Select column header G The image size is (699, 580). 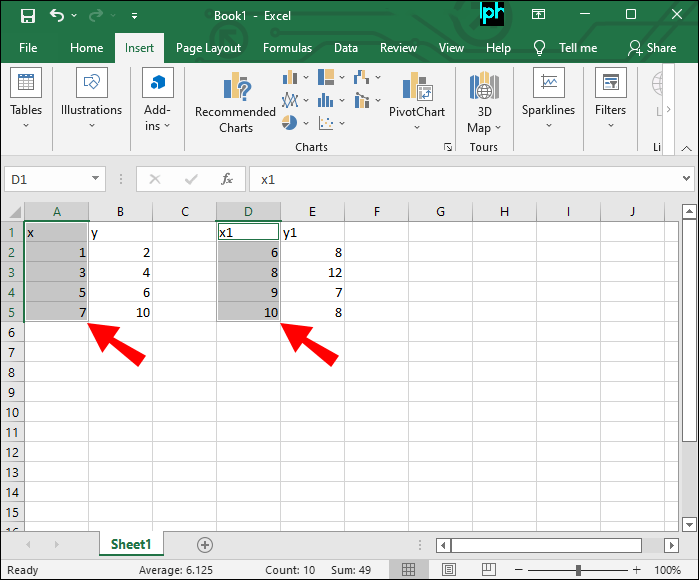pyautogui.click(x=440, y=211)
